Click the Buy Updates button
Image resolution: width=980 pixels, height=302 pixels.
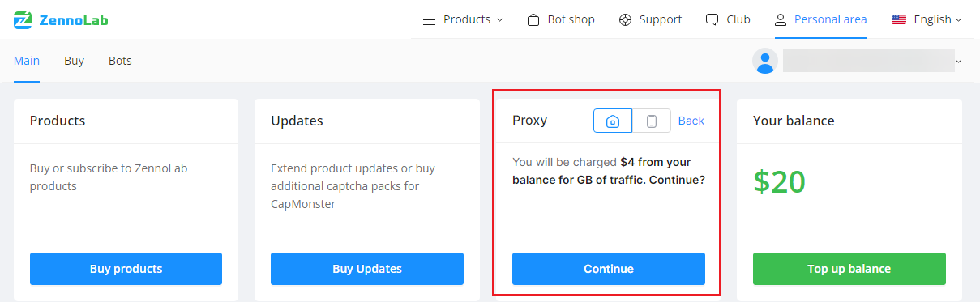[367, 269]
